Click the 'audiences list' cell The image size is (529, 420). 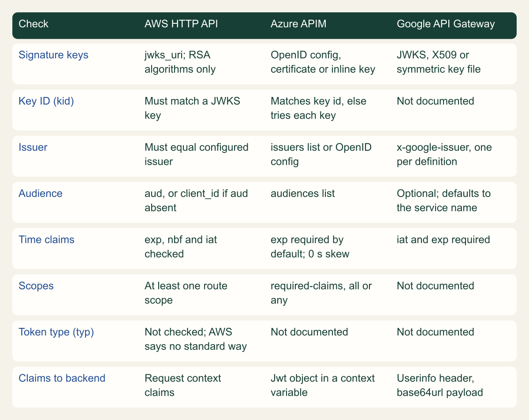302,193
